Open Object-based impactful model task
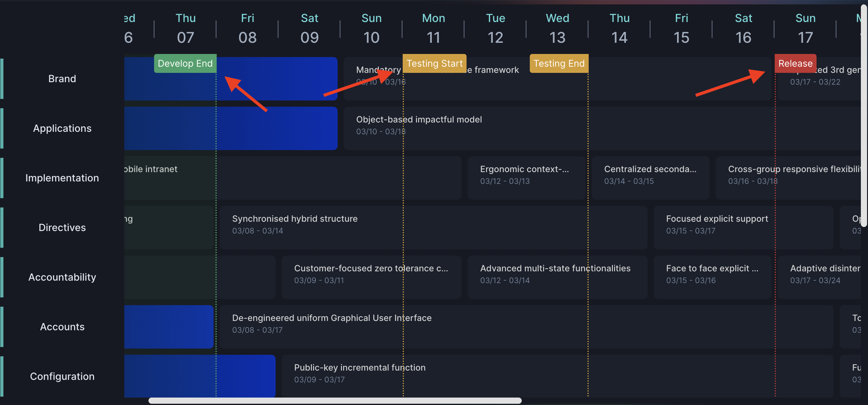This screenshot has height=405, width=868. click(418, 125)
